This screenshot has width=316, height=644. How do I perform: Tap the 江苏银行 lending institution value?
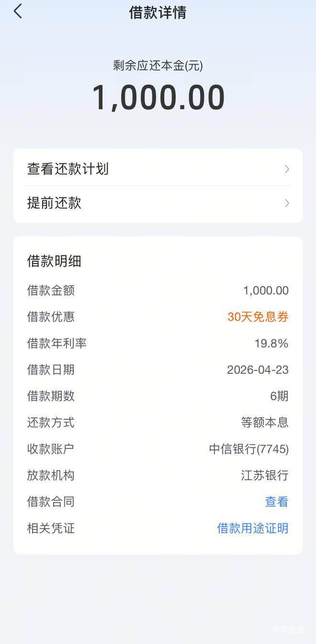click(x=265, y=475)
